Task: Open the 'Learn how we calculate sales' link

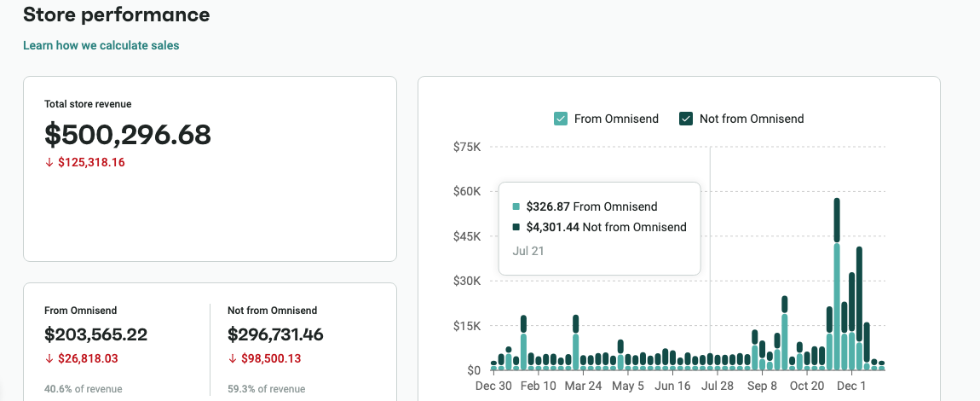Action: click(101, 46)
